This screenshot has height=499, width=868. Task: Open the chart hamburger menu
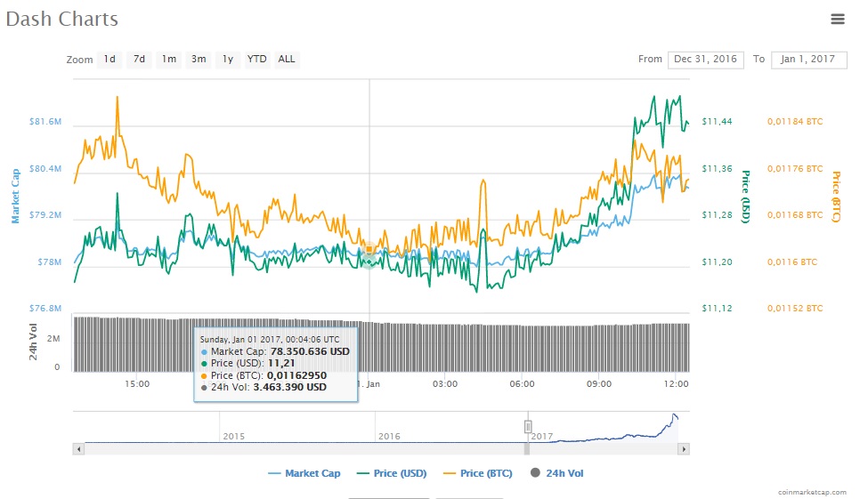click(x=838, y=19)
